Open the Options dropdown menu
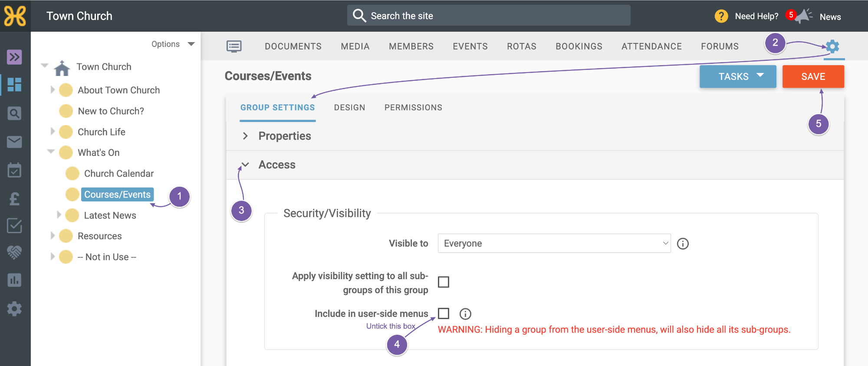This screenshot has width=868, height=366. (x=173, y=44)
